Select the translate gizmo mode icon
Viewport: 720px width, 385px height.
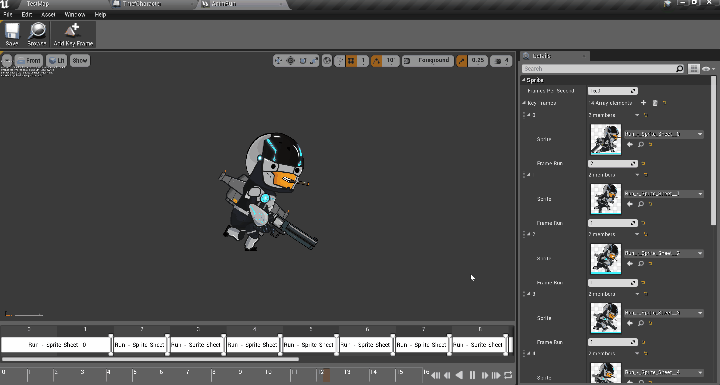coord(278,61)
